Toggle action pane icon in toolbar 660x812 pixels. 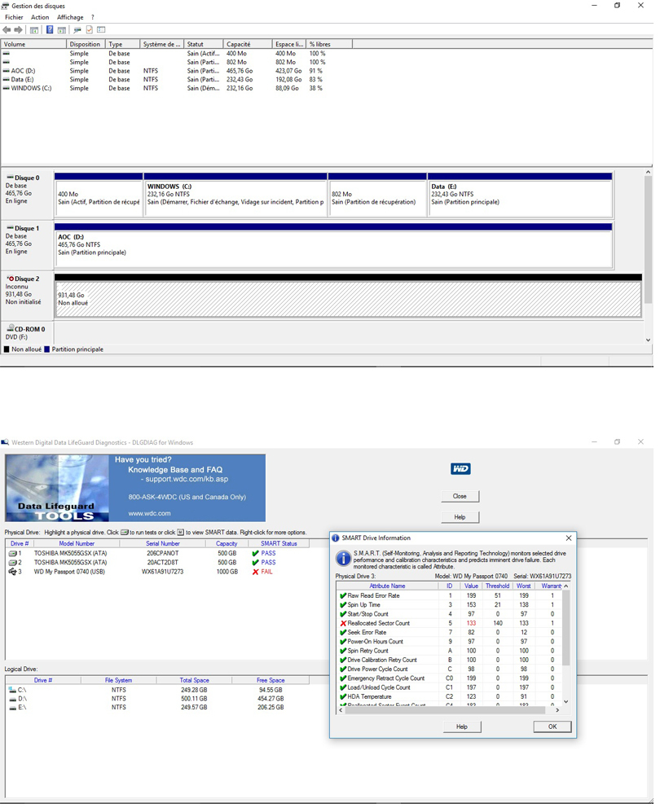(x=61, y=30)
